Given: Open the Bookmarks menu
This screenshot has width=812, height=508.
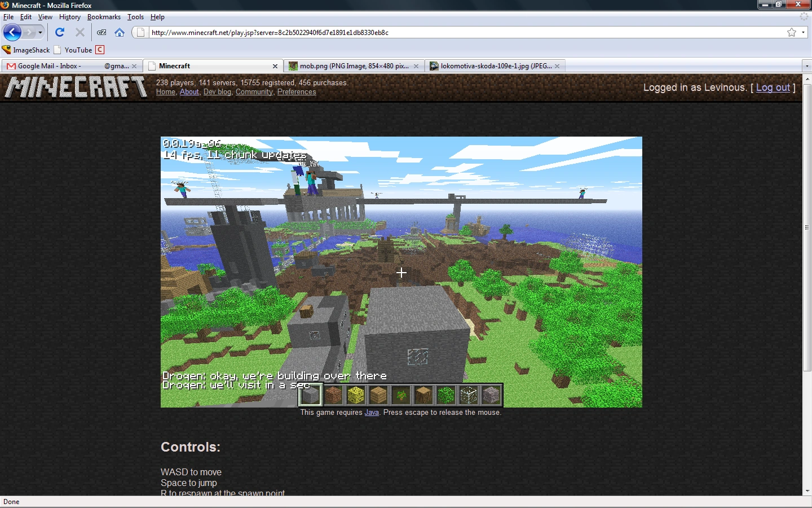Looking at the screenshot, I should [104, 17].
